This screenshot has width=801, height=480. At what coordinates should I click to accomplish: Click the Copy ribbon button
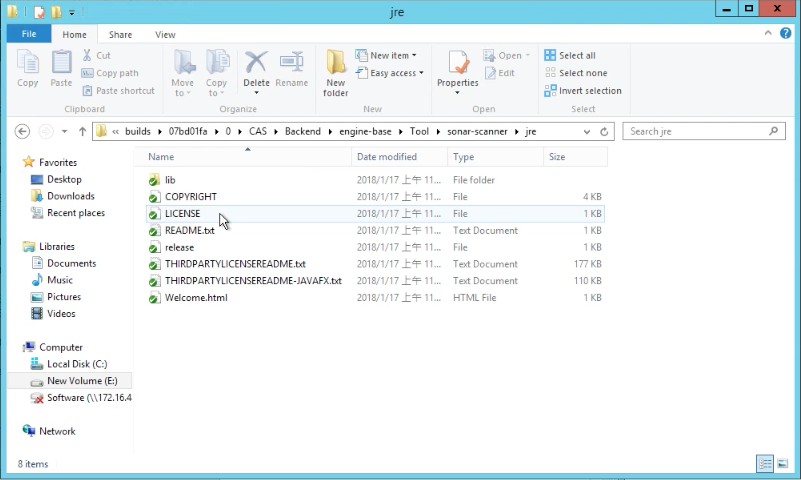[x=28, y=69]
